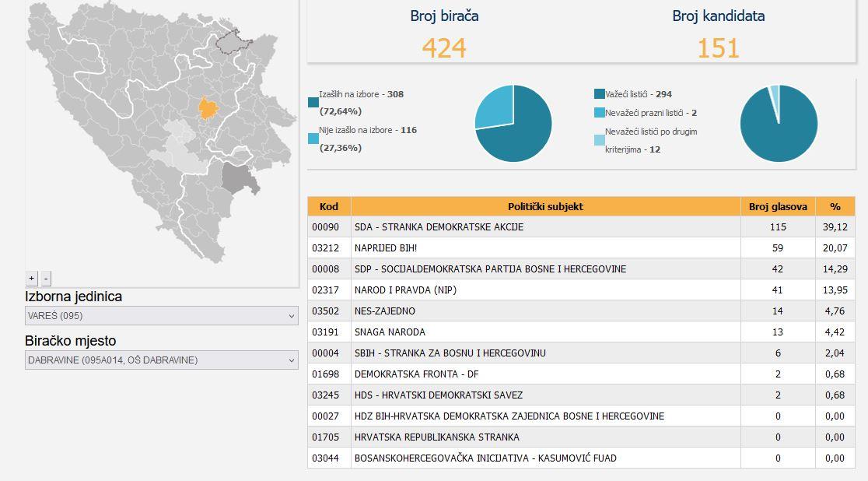The image size is (868, 481).
Task: Click percentage '4,76' cell
Action: (x=835, y=311)
